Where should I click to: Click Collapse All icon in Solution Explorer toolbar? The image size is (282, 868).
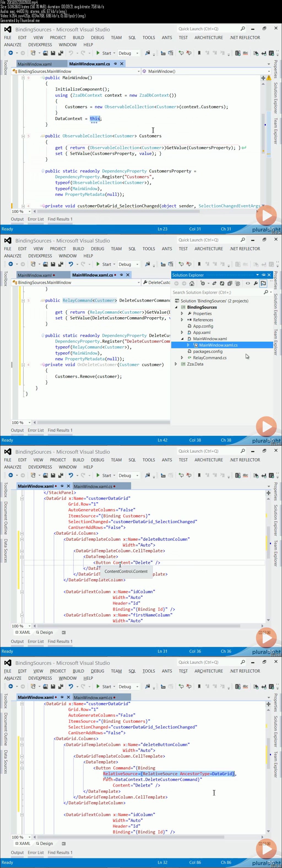point(230,283)
